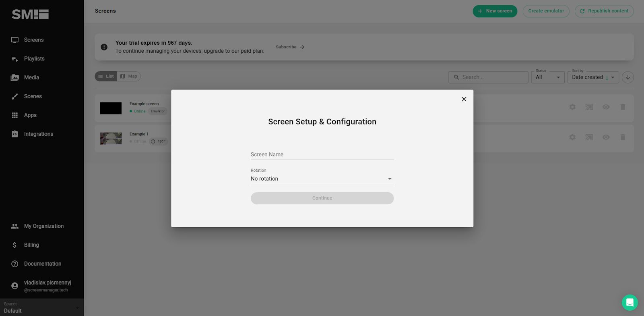Click the Apps grid icon

pyautogui.click(x=15, y=115)
